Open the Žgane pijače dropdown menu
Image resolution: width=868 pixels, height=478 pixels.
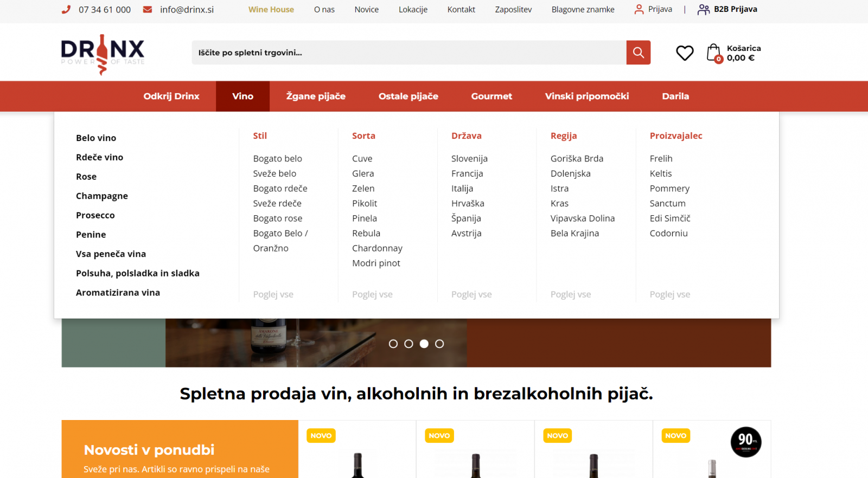[316, 96]
